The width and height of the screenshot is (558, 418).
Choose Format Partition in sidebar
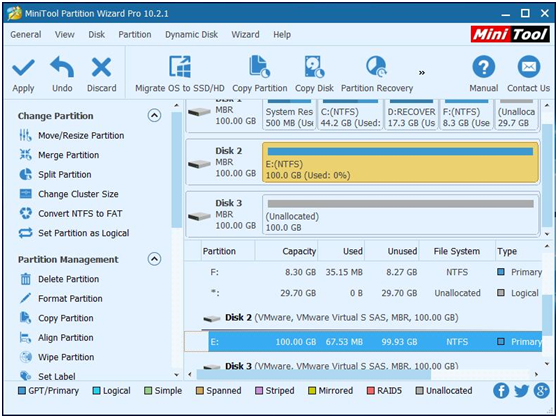(x=61, y=299)
